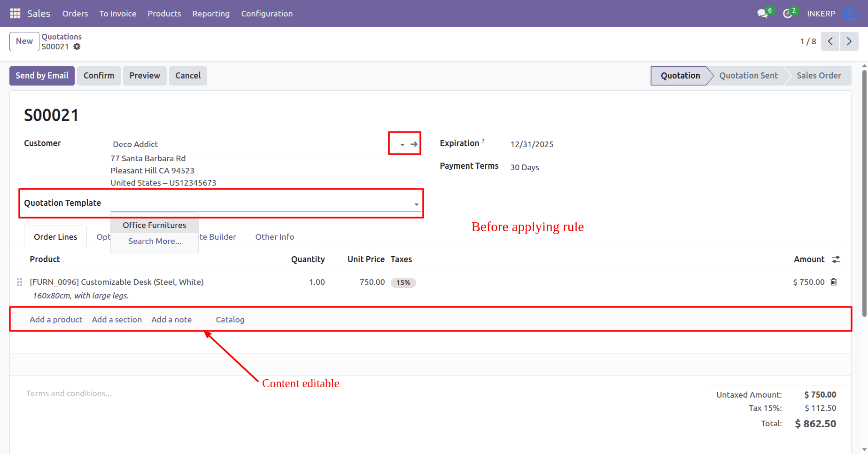Open the activities clock icon with badge 2
The image size is (868, 454).
(788, 14)
